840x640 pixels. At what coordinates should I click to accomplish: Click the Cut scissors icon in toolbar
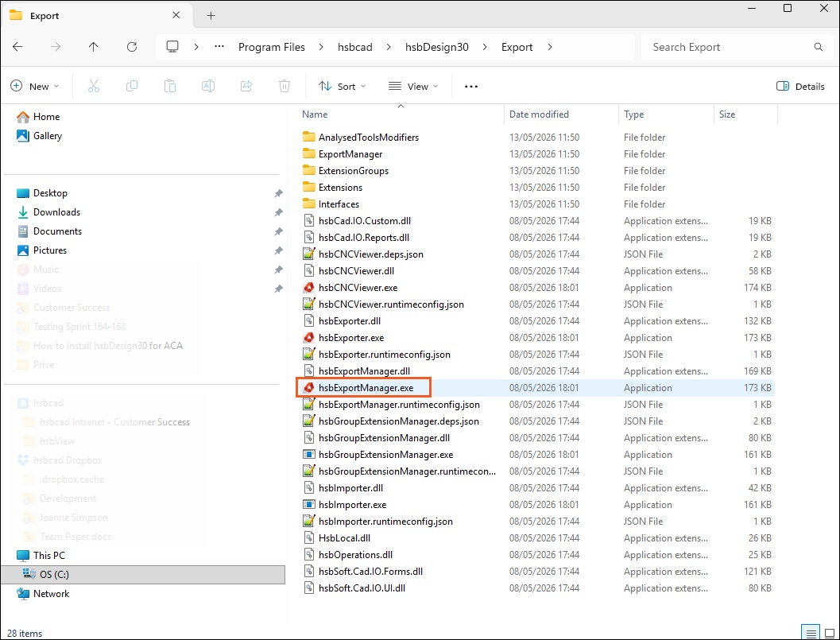(x=94, y=87)
